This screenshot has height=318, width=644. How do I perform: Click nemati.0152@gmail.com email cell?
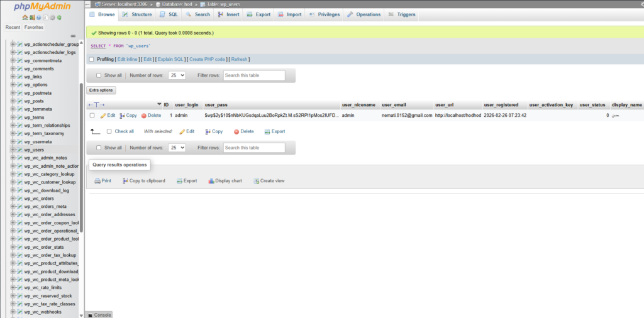coord(407,116)
